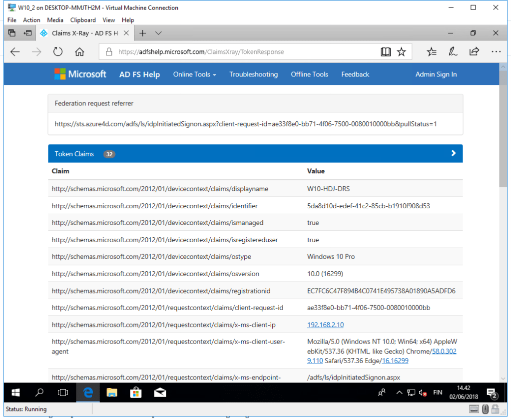511x420 pixels.
Task: Open Mail from the taskbar
Action: pos(160,393)
